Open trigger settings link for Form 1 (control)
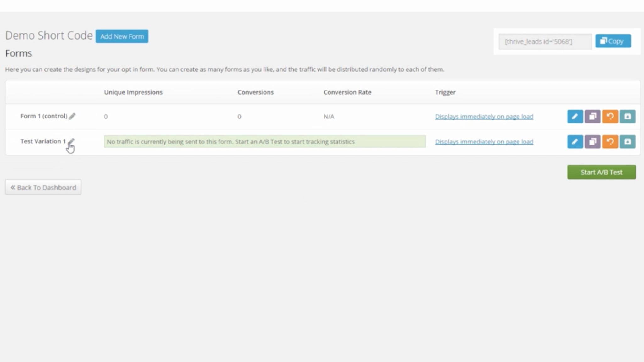Viewport: 644px width, 362px height. (x=484, y=117)
